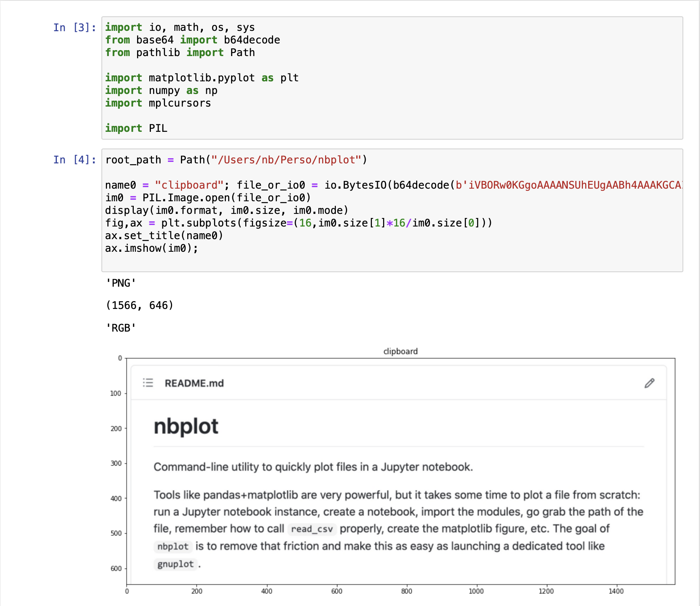Click the pencil edit icon in the README header
700x606 pixels.
649,383
